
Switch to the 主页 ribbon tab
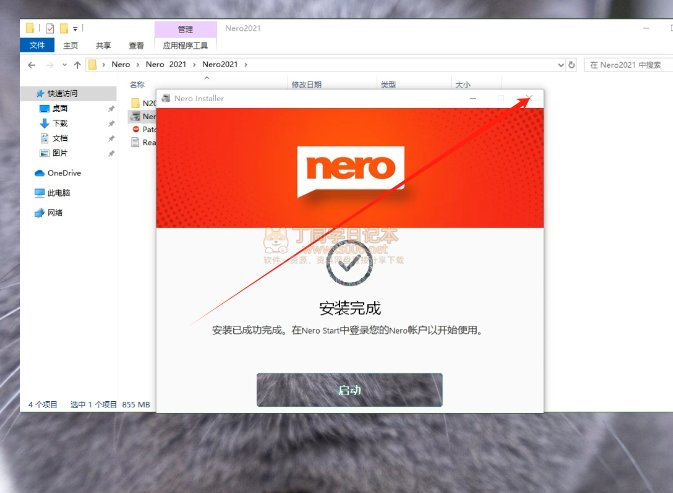tap(70, 45)
